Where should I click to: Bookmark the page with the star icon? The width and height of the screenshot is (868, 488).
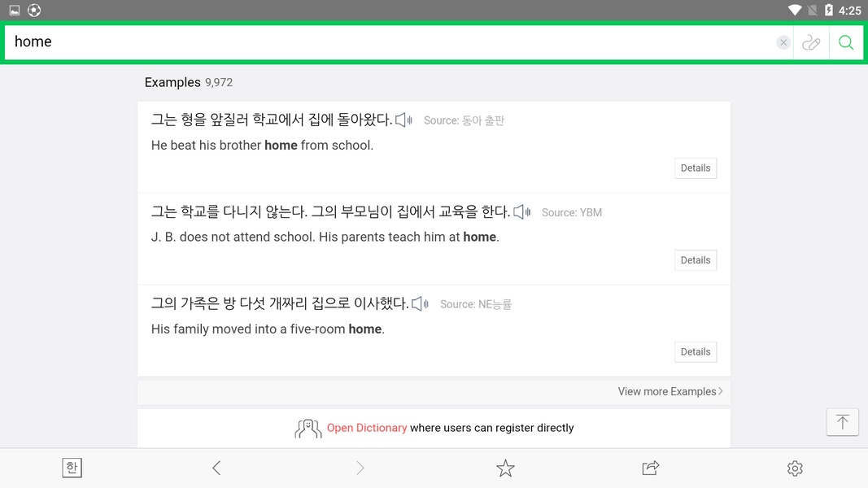point(505,468)
